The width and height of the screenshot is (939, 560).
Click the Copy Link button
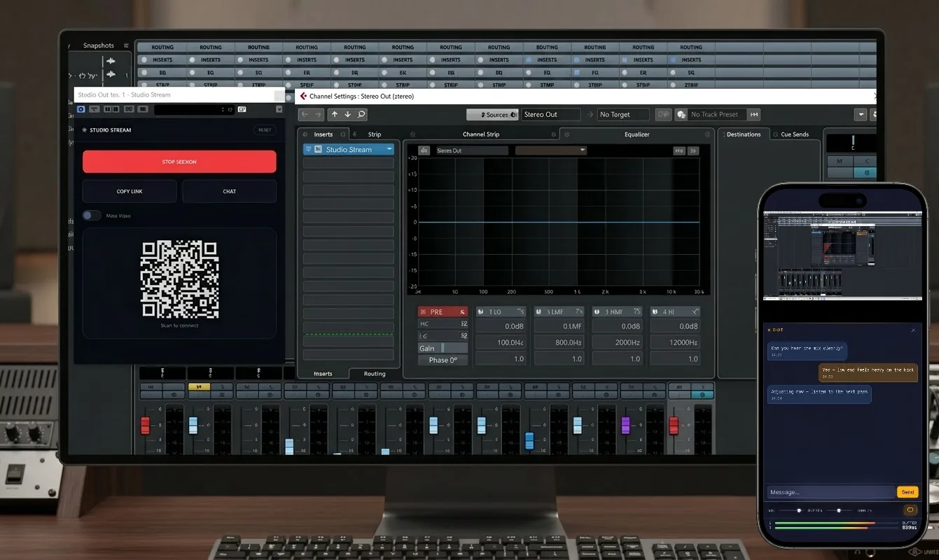pos(130,191)
